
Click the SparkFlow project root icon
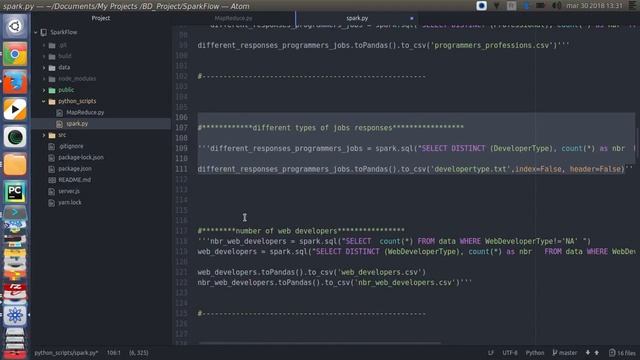tap(44, 32)
